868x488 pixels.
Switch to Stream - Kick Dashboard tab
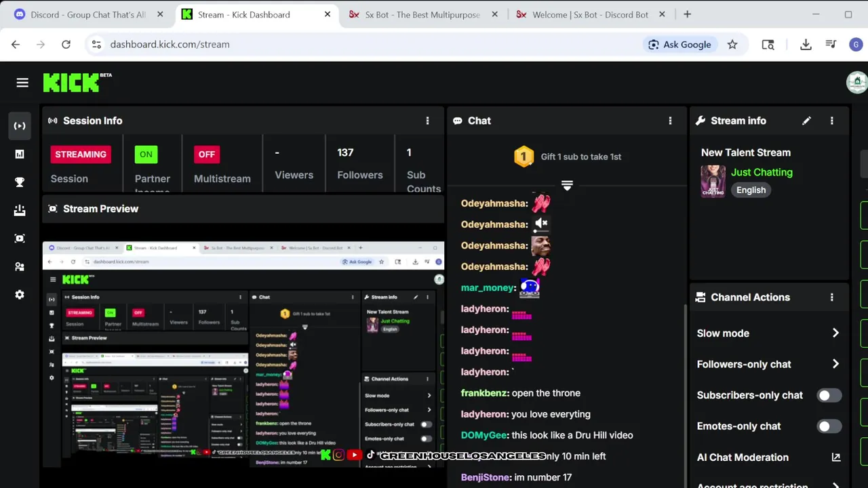coord(256,14)
